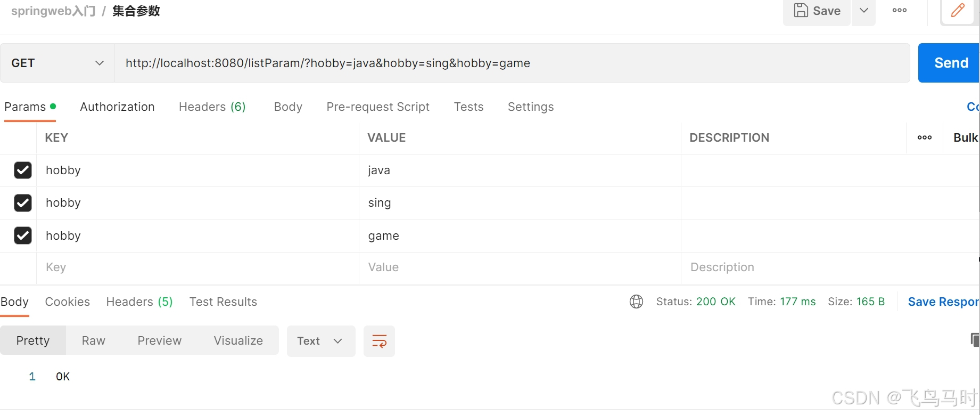This screenshot has width=980, height=415.
Task: Open the GET method dropdown
Action: coord(57,63)
